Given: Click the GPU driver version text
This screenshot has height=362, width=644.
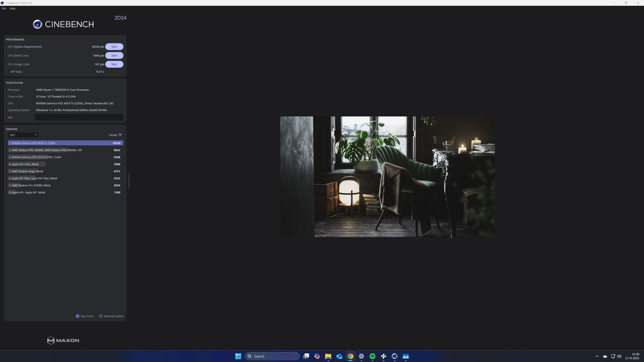Looking at the screenshot, I should [x=74, y=103].
